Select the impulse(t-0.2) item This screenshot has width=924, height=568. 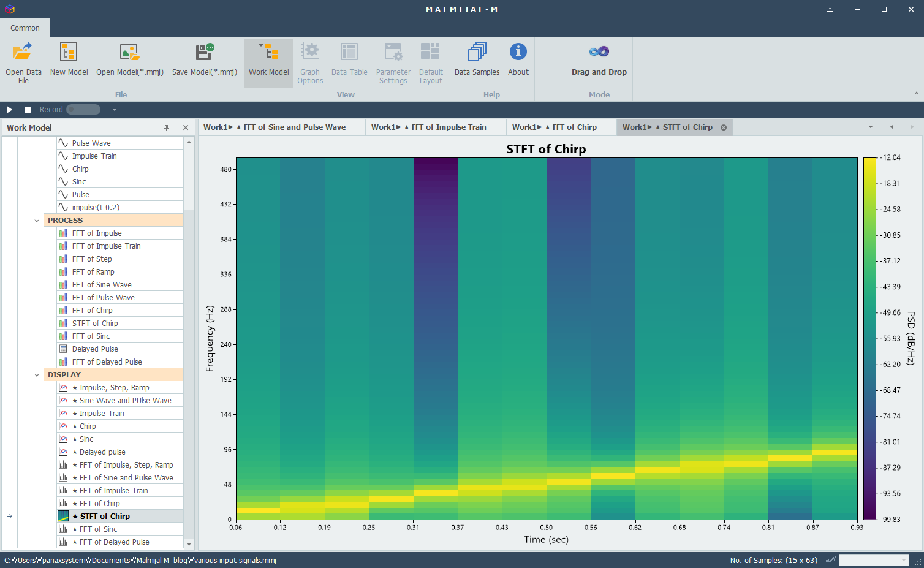120,208
